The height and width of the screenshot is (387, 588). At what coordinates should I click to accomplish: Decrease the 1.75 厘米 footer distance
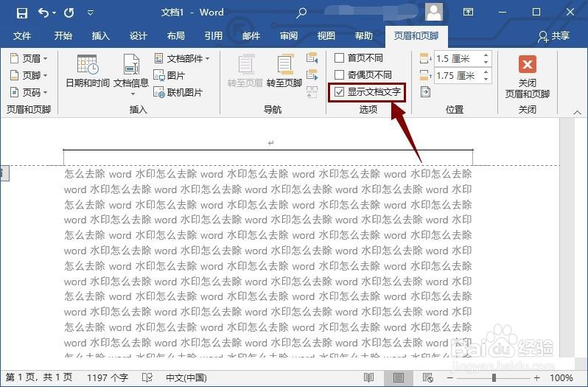tap(486, 79)
